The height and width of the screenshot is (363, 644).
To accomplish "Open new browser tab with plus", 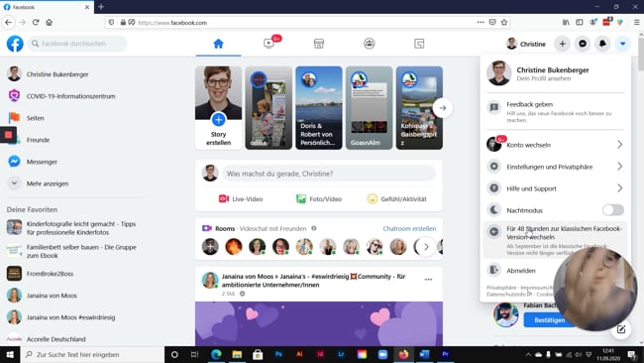I will pyautogui.click(x=101, y=7).
